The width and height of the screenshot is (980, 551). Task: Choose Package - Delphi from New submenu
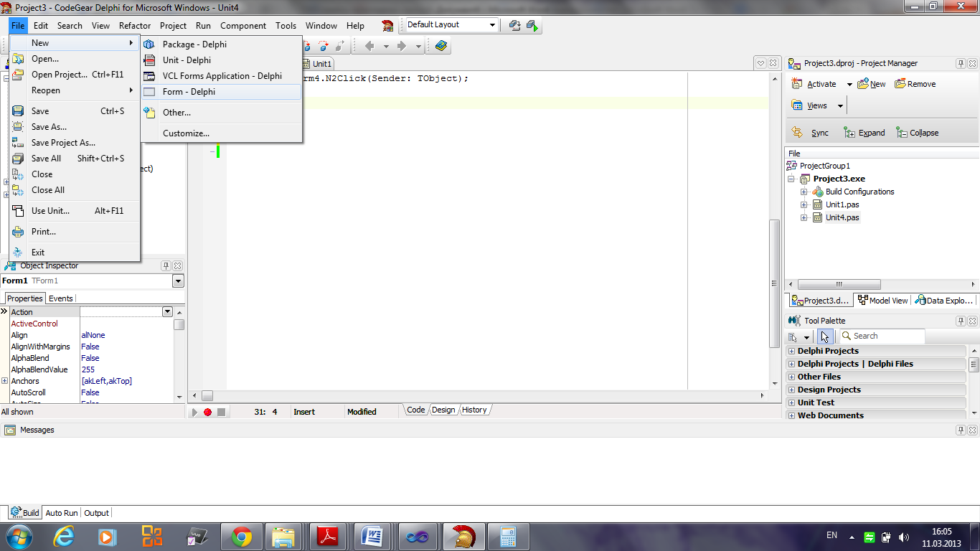coord(221,44)
